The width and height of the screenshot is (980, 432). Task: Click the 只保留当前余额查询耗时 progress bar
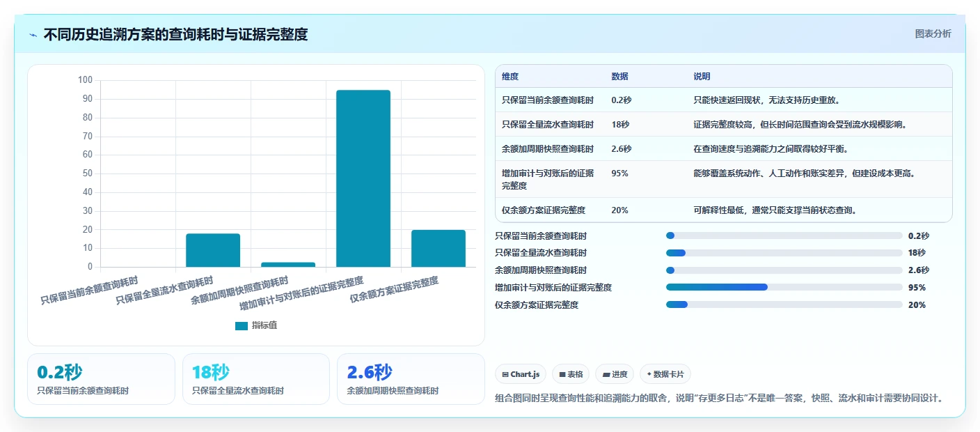pyautogui.click(x=784, y=236)
